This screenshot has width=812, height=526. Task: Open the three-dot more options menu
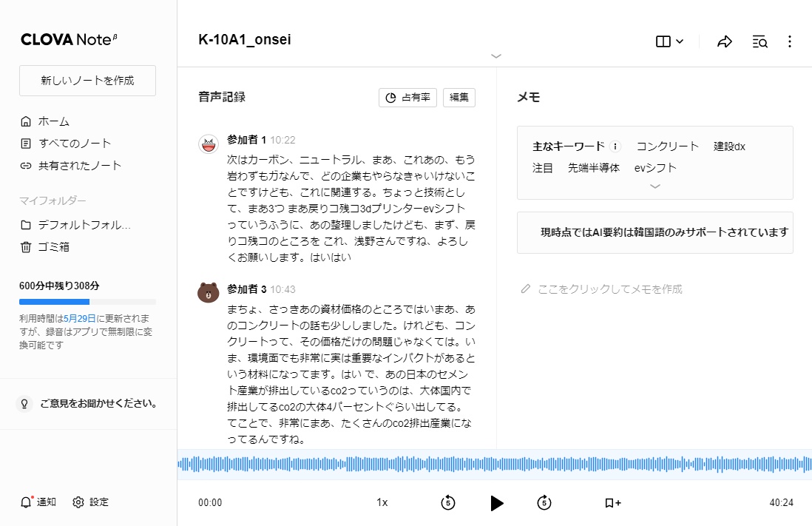[790, 41]
